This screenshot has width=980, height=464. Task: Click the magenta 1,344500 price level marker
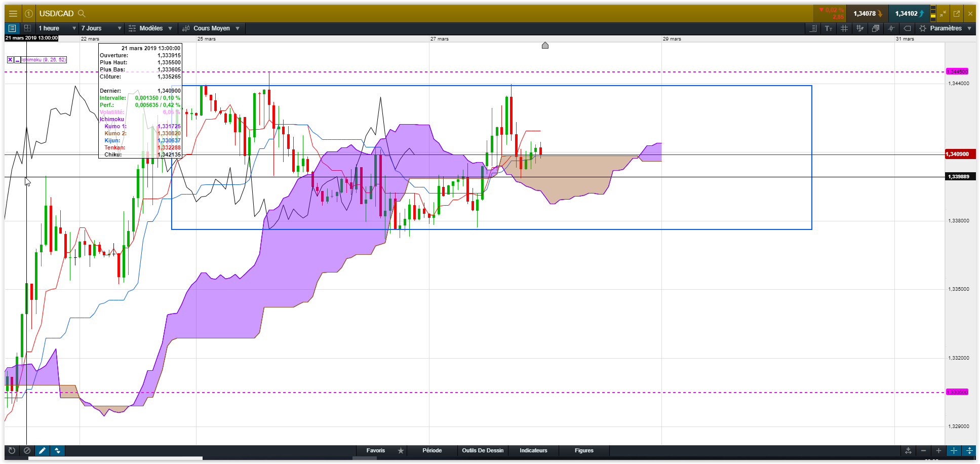(957, 72)
